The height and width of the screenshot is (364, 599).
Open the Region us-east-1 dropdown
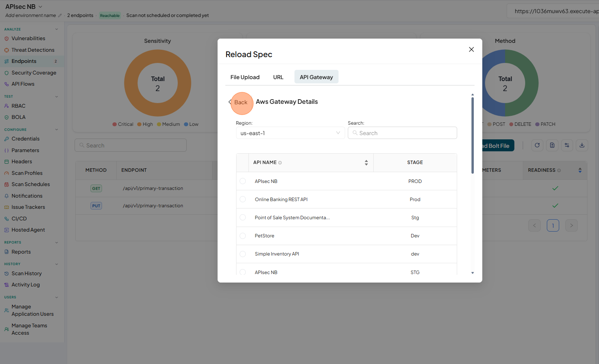pos(290,133)
